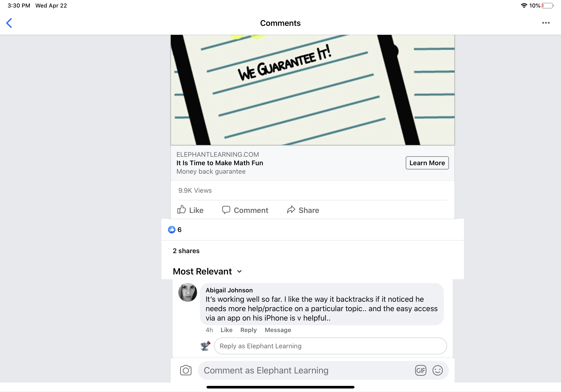
Task: Open the emoji smiley picker
Action: [x=437, y=370]
